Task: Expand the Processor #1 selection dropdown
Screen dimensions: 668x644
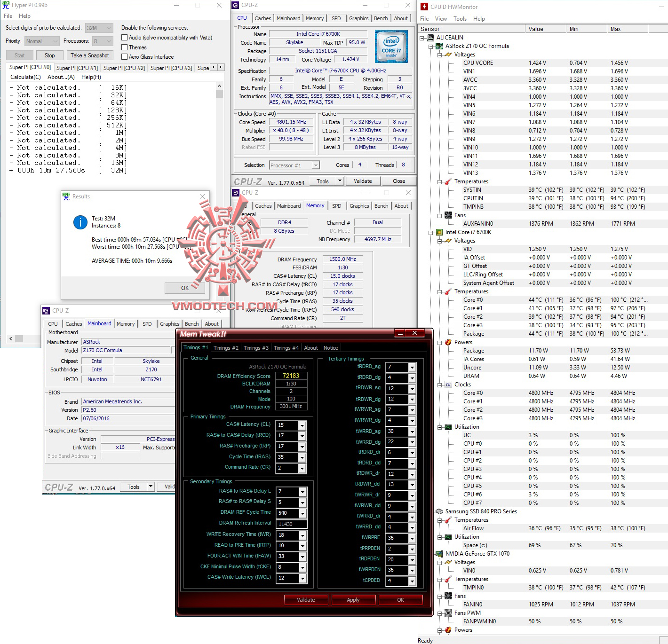Action: pyautogui.click(x=315, y=165)
